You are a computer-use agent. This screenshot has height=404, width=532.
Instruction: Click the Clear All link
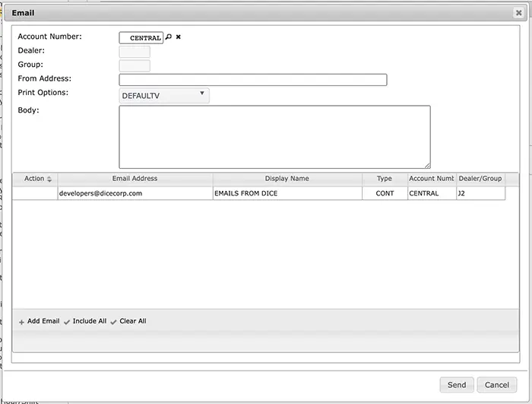(133, 321)
